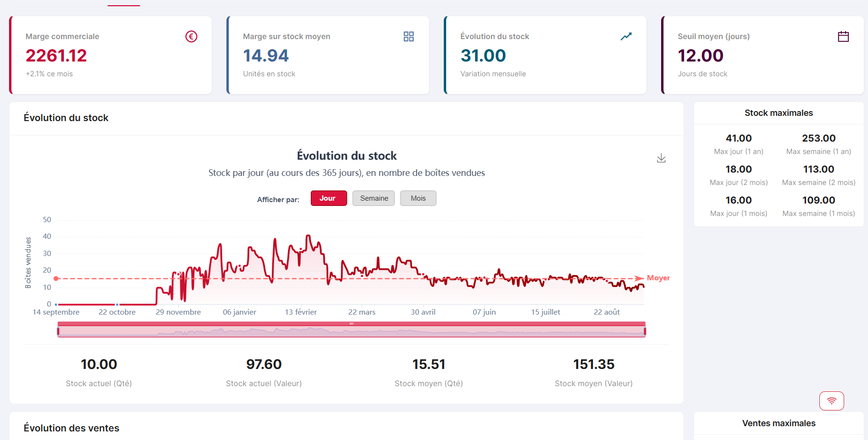Viewport: 868px width, 440px height.
Task: Switch stock view to Semaine
Action: click(x=373, y=198)
